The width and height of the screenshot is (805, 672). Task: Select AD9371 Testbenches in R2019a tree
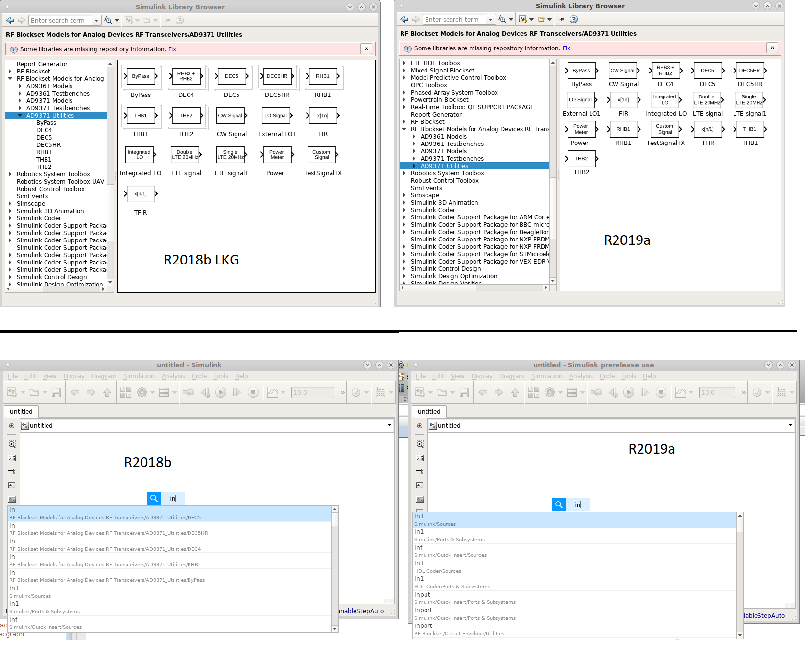pyautogui.click(x=452, y=159)
